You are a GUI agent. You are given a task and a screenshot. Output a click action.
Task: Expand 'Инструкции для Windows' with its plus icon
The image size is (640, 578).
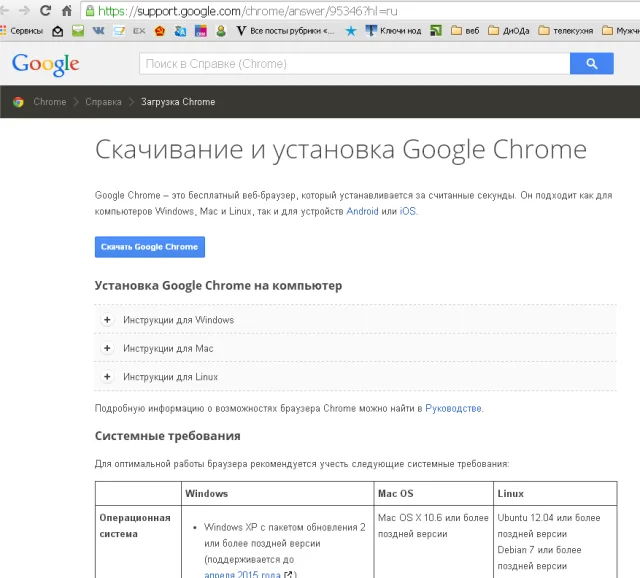(107, 320)
